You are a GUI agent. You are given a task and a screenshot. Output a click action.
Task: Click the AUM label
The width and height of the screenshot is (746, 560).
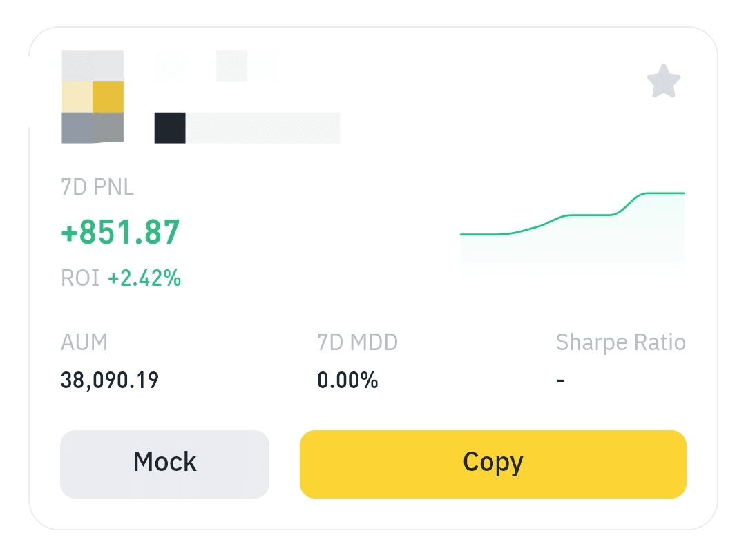pyautogui.click(x=84, y=342)
